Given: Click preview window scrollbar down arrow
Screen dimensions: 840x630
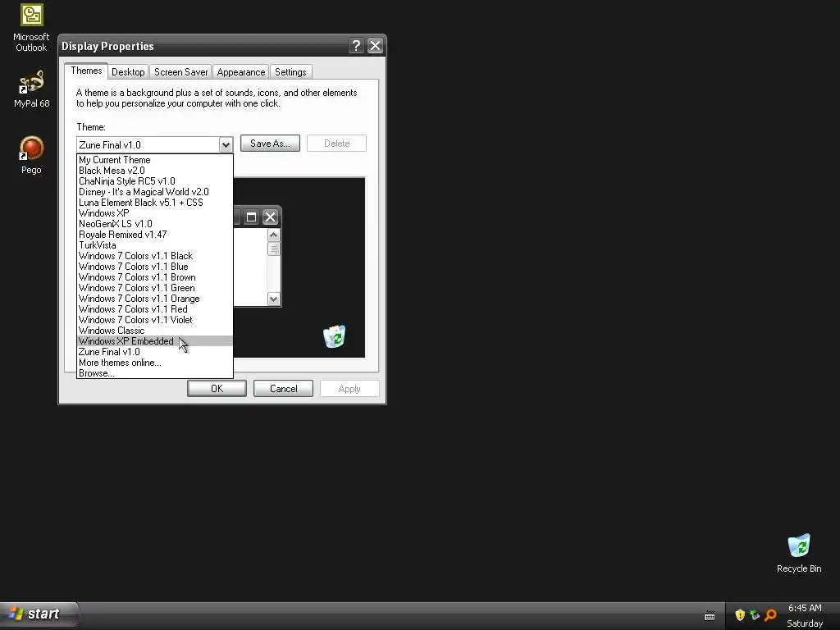Looking at the screenshot, I should tap(273, 299).
